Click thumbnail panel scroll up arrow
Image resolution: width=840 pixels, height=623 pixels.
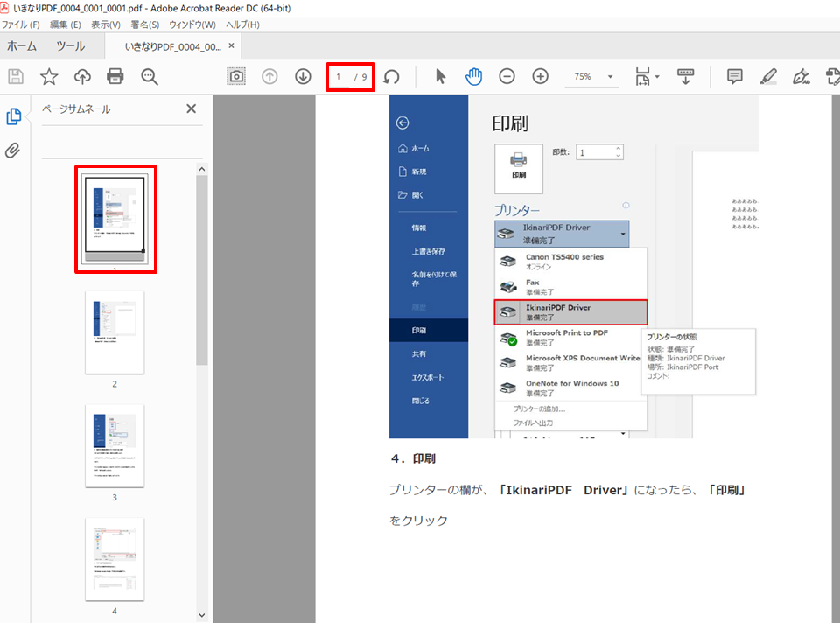click(x=202, y=169)
